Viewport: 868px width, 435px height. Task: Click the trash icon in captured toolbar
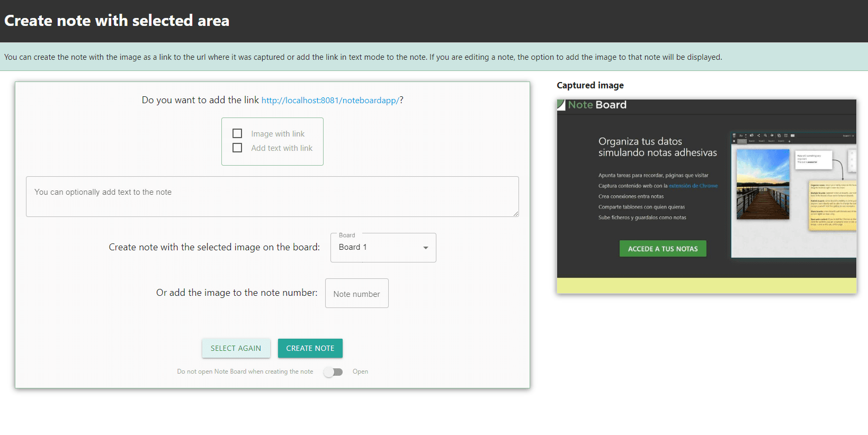click(x=734, y=135)
